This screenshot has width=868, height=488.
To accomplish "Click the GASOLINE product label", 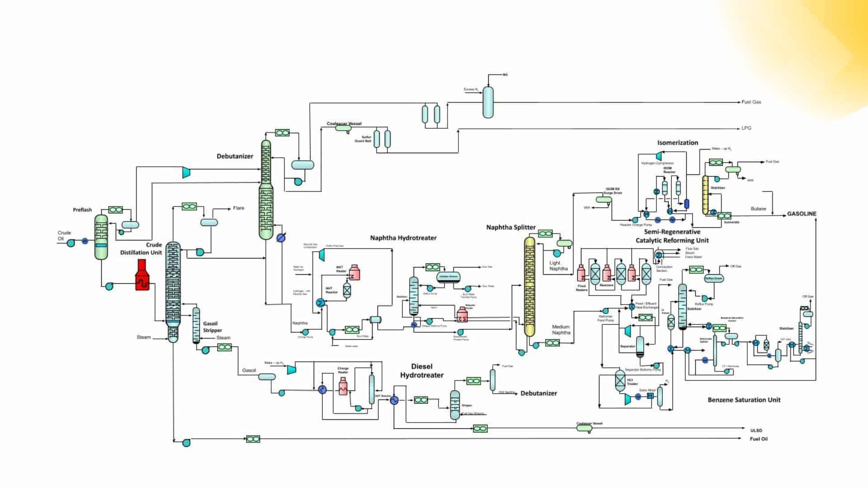I will click(802, 214).
